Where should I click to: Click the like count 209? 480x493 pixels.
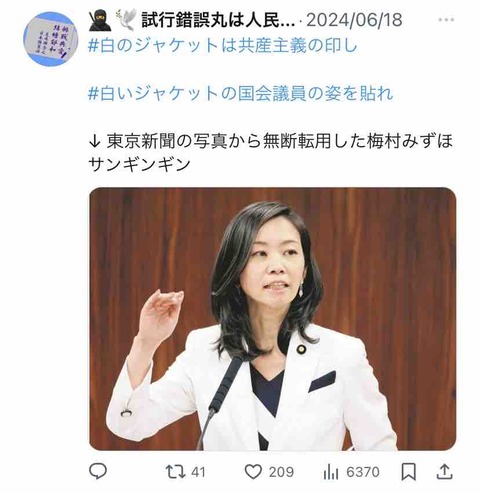click(281, 472)
